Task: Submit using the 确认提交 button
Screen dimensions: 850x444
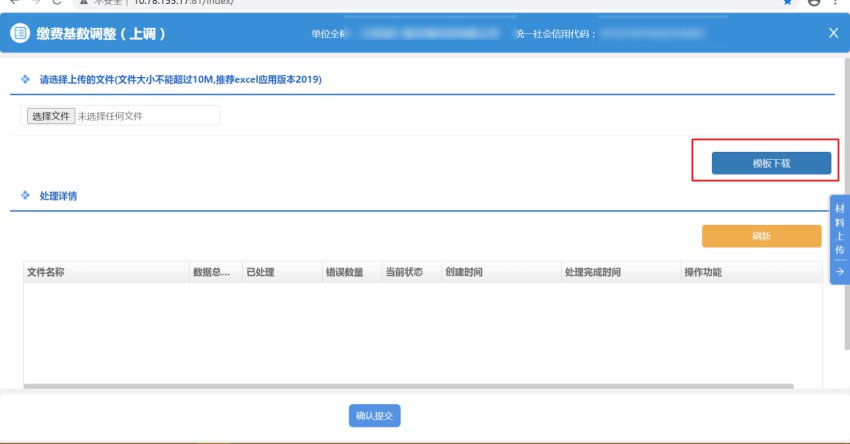Action: tap(374, 416)
